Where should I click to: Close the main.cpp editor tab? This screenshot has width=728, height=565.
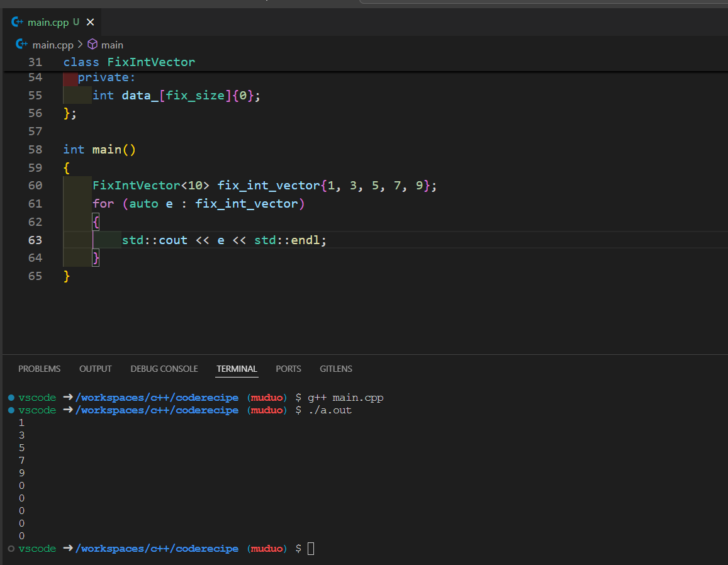click(90, 22)
